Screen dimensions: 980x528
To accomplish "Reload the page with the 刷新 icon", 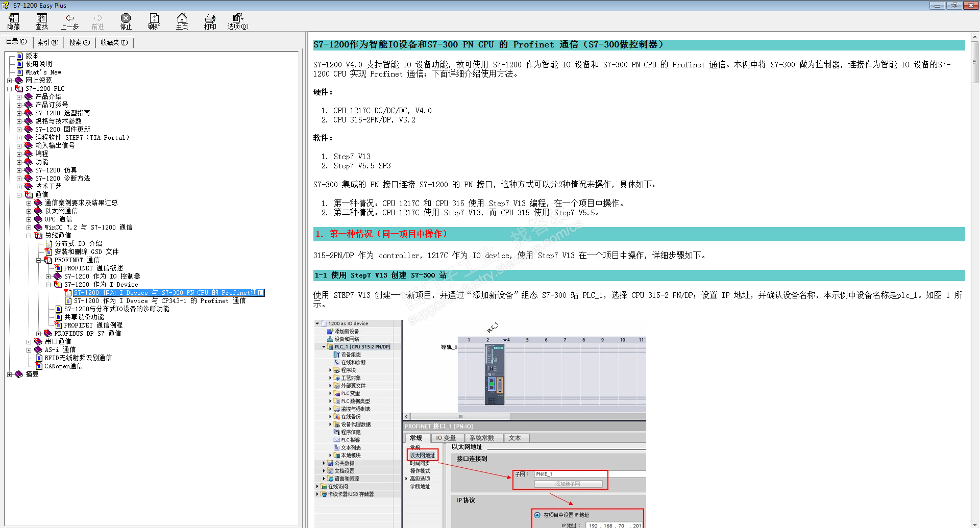I will pos(154,21).
